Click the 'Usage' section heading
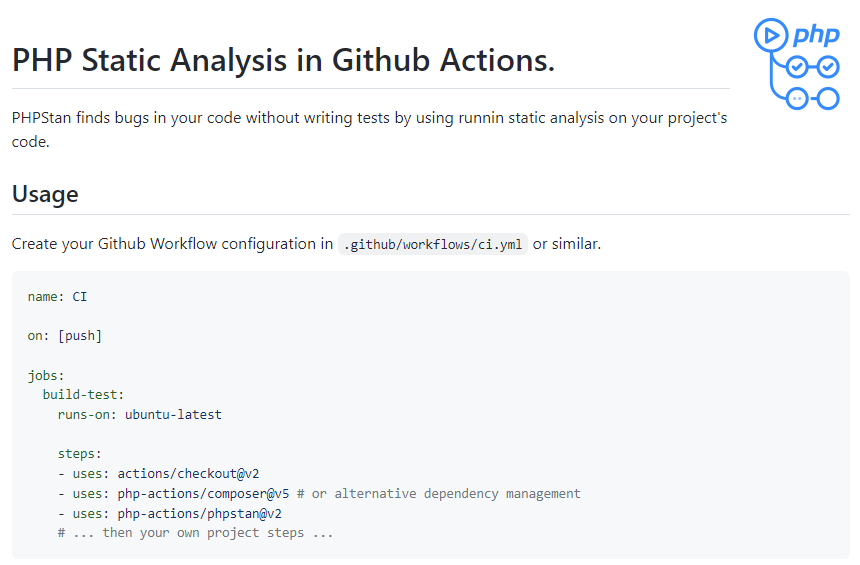The image size is (860, 565). pyautogui.click(x=45, y=193)
